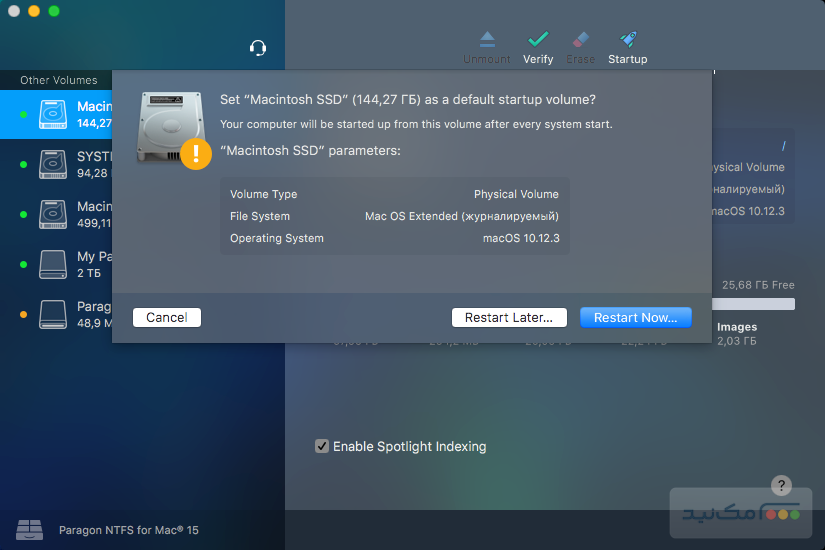Click the Paragon NTFS logo icon
Viewport: 825px width, 550px height.
click(29, 529)
